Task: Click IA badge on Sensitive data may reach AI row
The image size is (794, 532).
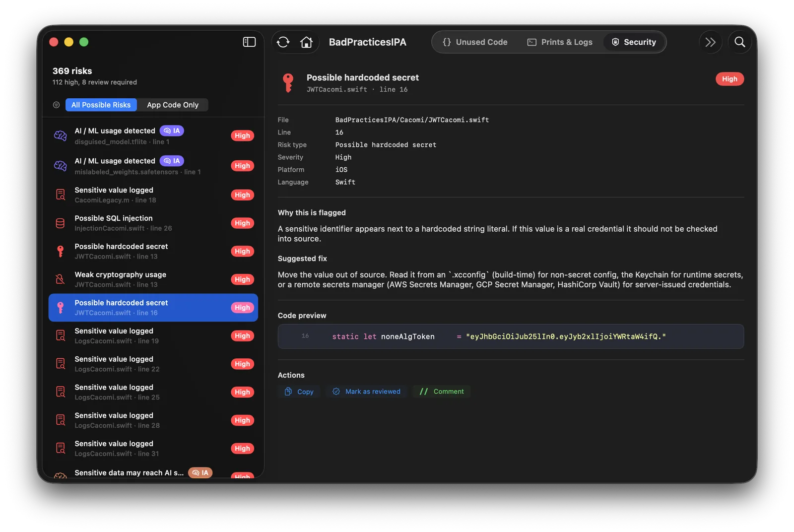Action: 200,472
